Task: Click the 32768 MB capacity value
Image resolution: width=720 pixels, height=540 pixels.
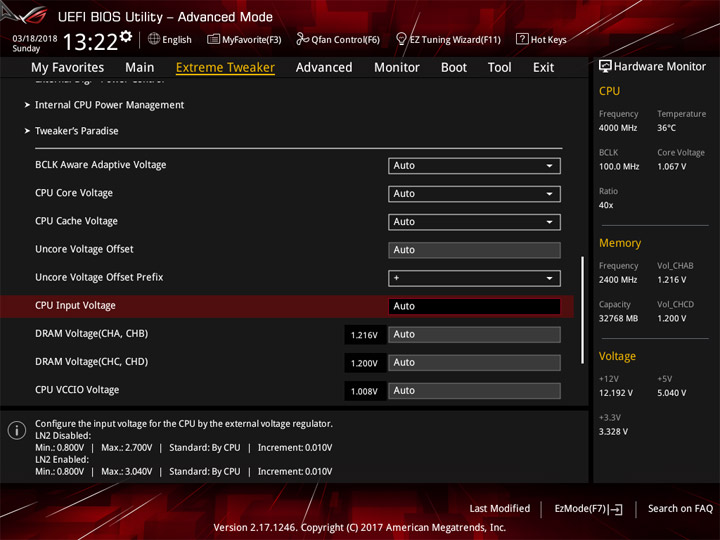Action: click(x=618, y=318)
